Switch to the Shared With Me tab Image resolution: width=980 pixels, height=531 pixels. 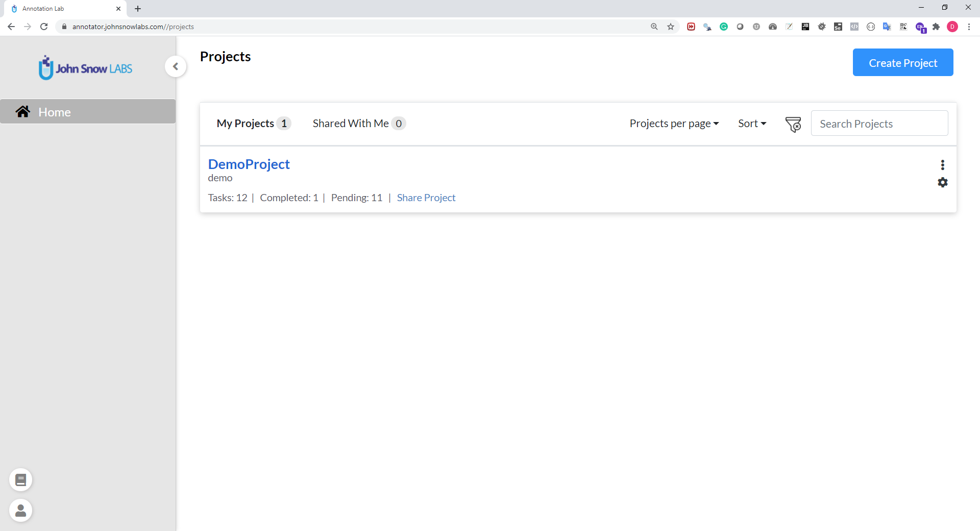tap(359, 124)
